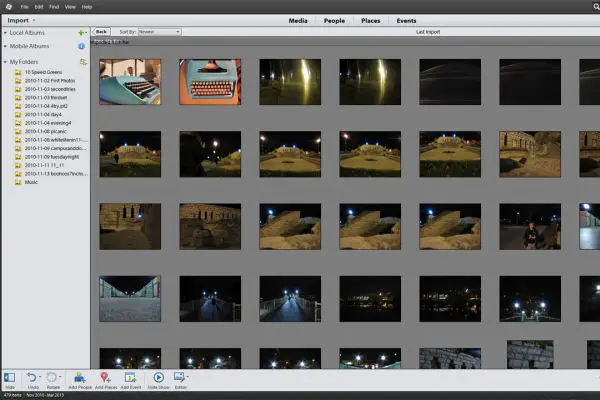Viewport: 600px width, 400px height.
Task: Open the View menu
Action: pos(70,7)
